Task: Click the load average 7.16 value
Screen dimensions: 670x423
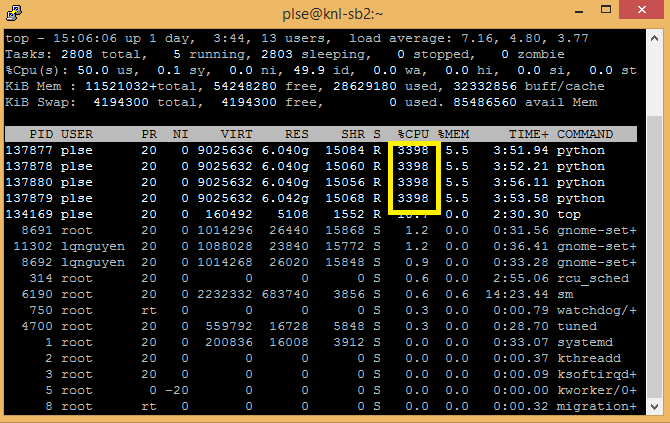Action: (x=481, y=38)
